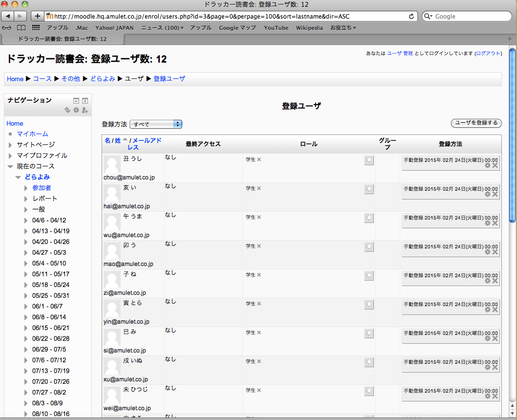The image size is (517, 420).
Task: Sort the table by メールアドレス
Action: point(145,144)
